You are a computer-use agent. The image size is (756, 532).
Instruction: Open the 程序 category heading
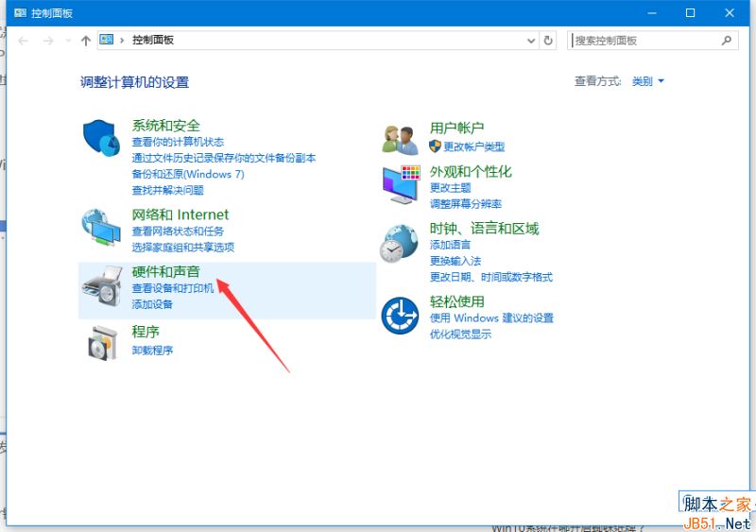pos(146,332)
